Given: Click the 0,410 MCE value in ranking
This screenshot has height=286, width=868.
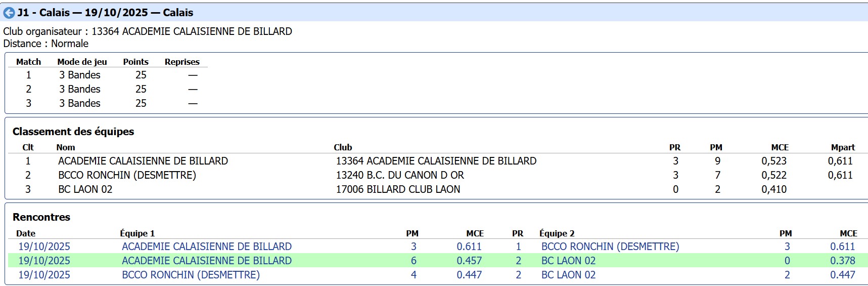Looking at the screenshot, I should pyautogui.click(x=773, y=189).
